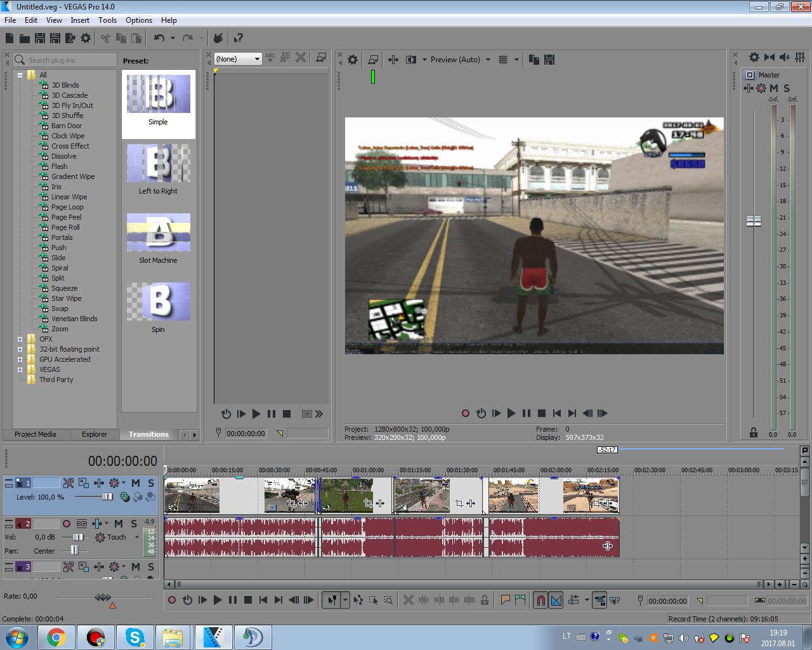Click the Insert Marker icon
The image size is (812, 650).
tap(506, 600)
